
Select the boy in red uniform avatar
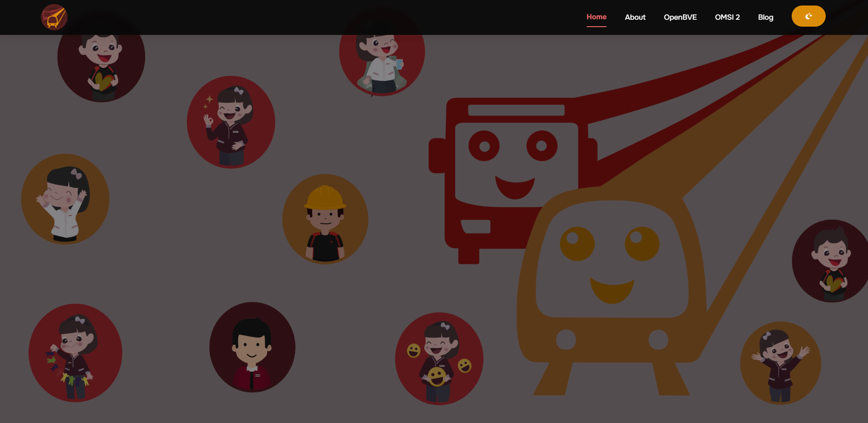pos(252,347)
